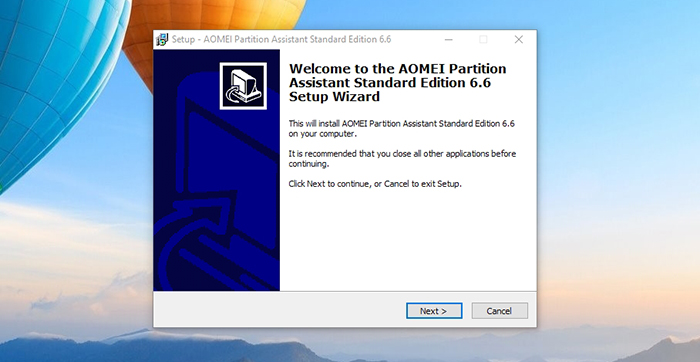Viewport: 700px width, 362px height.
Task: Cancel the AOMEI setup wizard
Action: click(x=500, y=311)
